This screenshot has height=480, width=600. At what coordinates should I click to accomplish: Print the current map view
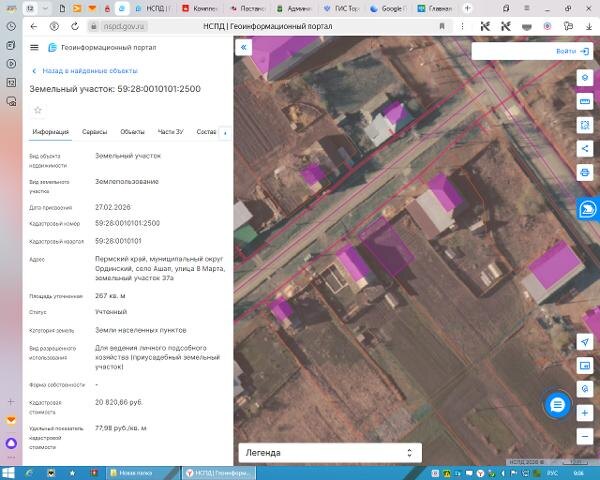tap(585, 172)
